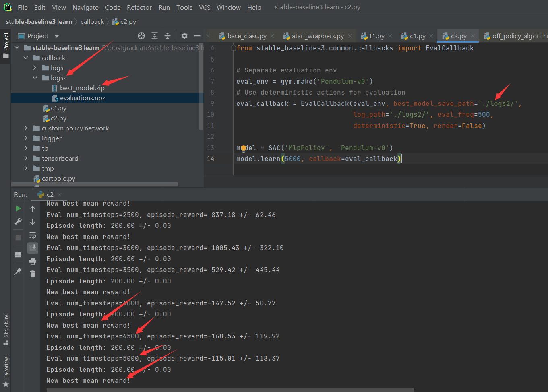Screen dimensions: 548x392
Task: Disable scroll to end in console
Action: [33, 248]
